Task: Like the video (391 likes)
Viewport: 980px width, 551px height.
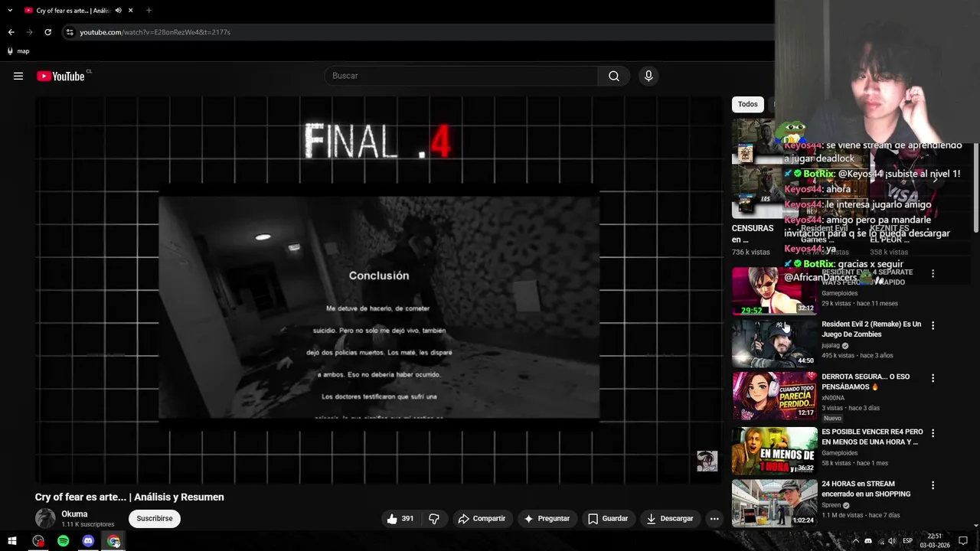Action: click(400, 518)
